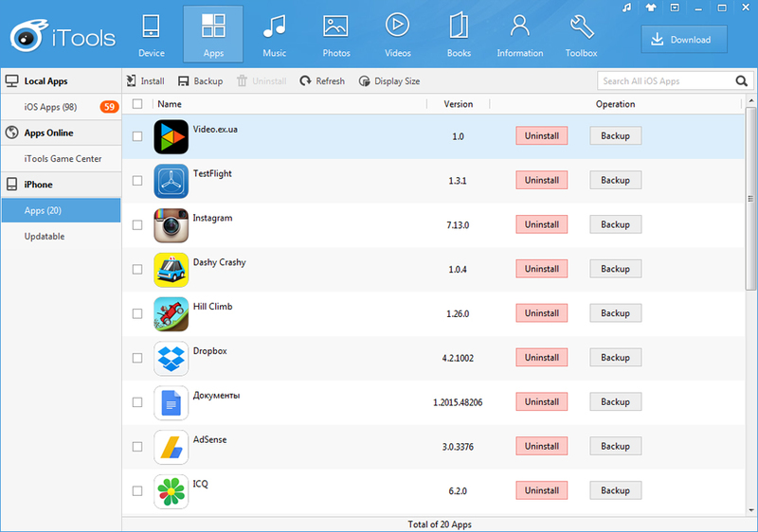The image size is (758, 532).
Task: Click the Dashy Crashy app icon
Action: click(171, 270)
